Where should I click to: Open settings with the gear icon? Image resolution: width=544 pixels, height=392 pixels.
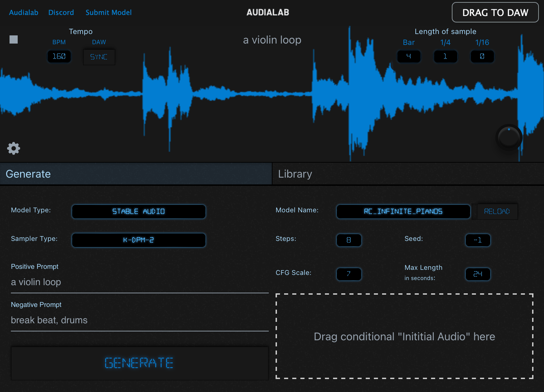(x=14, y=148)
